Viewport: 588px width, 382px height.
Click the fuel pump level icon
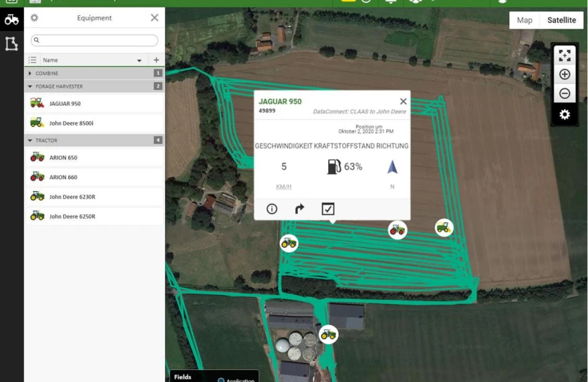pyautogui.click(x=333, y=167)
